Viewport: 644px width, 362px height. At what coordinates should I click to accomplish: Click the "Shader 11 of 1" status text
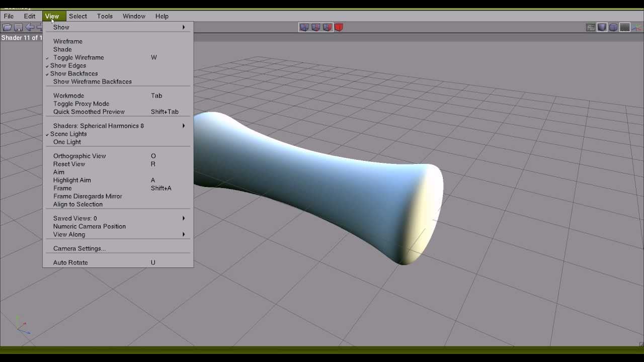22,38
